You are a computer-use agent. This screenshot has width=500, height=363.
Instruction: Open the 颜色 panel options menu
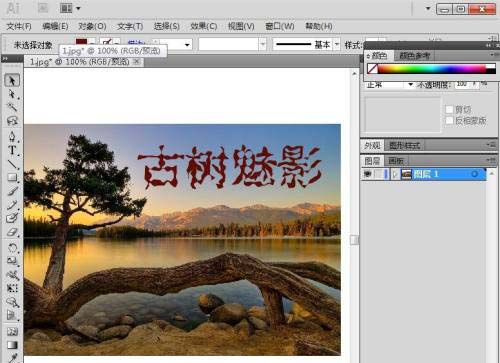(x=494, y=54)
